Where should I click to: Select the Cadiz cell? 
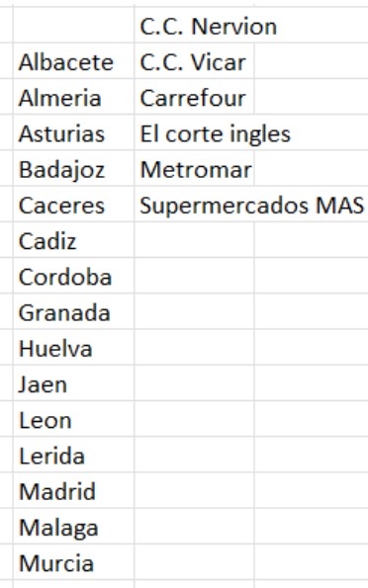tap(73, 240)
